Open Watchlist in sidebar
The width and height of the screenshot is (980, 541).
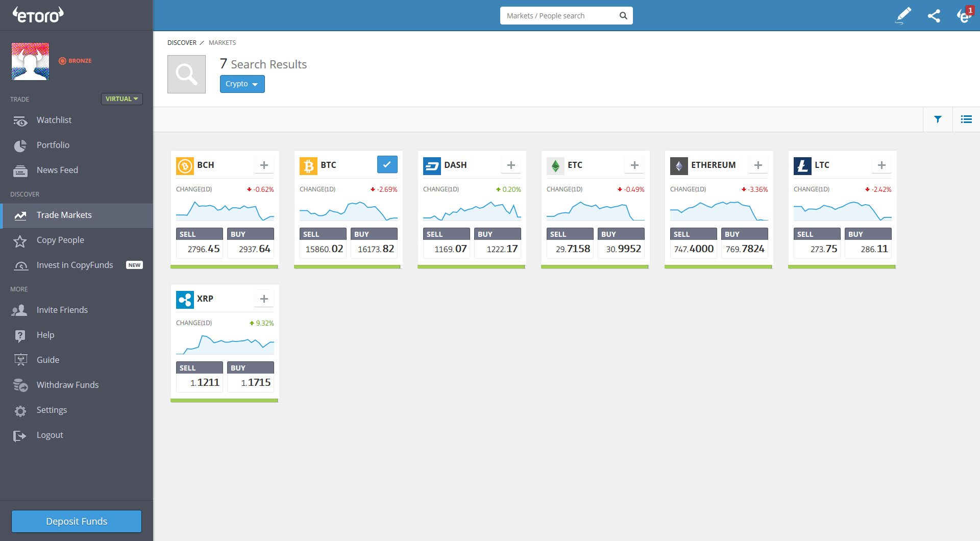77,120
